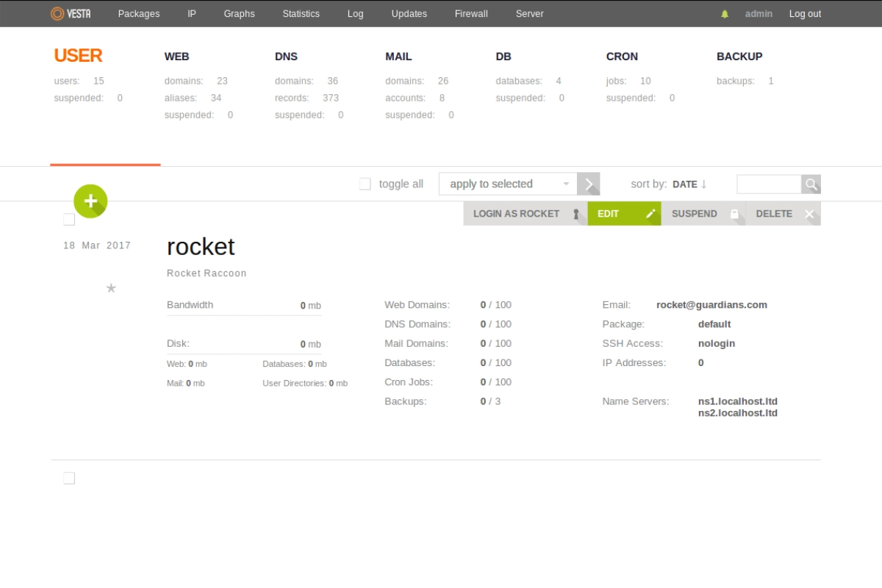
Task: Change sort order by clicking DATE
Action: pos(684,184)
